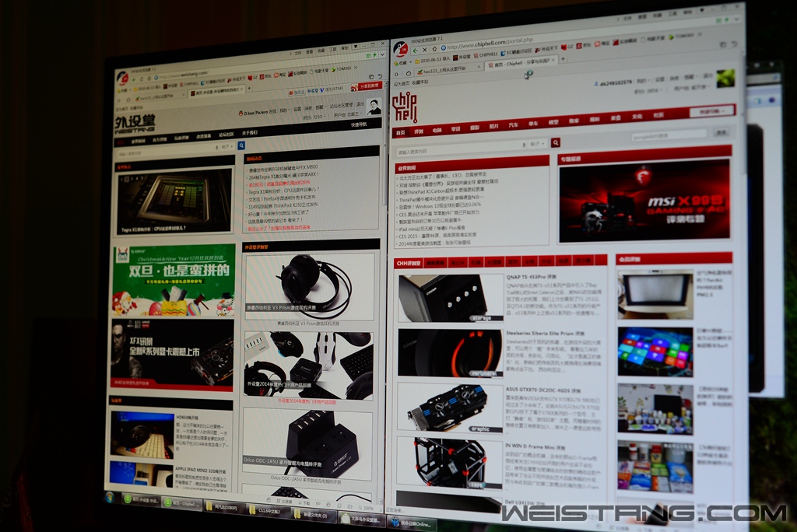This screenshot has height=532, width=797.
Task: Focus the weistang site search field
Action: [165, 152]
